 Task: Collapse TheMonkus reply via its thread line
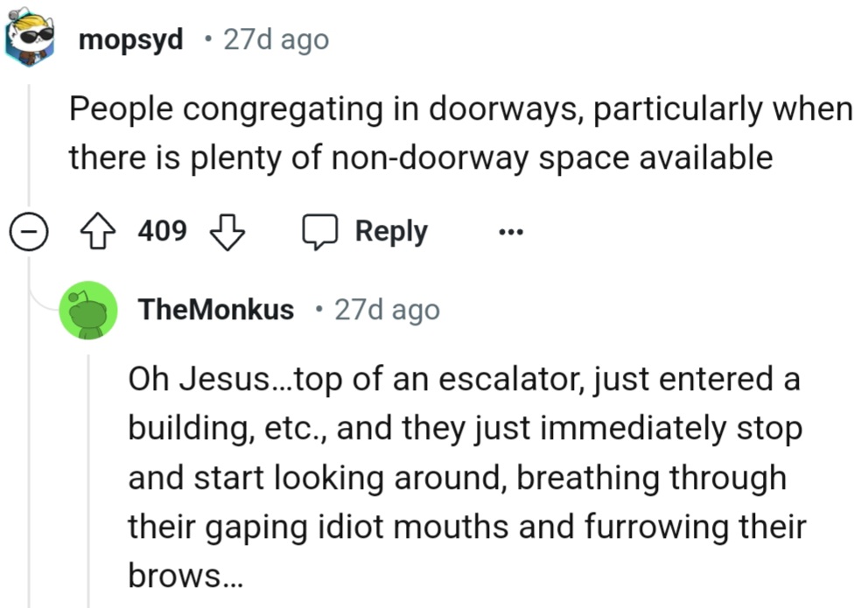point(87,472)
